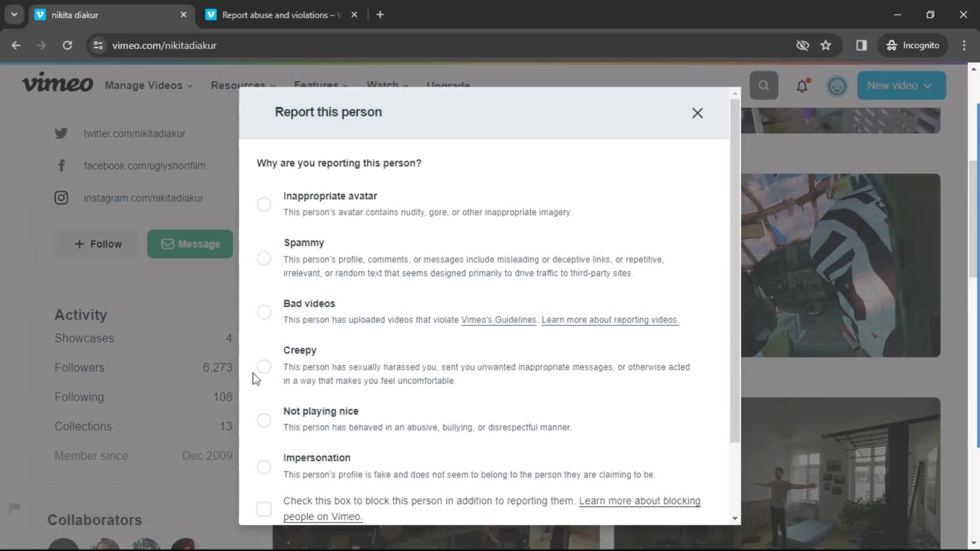Open the Collections activity row
Viewport: 980px width, 551px height.
[x=143, y=427]
